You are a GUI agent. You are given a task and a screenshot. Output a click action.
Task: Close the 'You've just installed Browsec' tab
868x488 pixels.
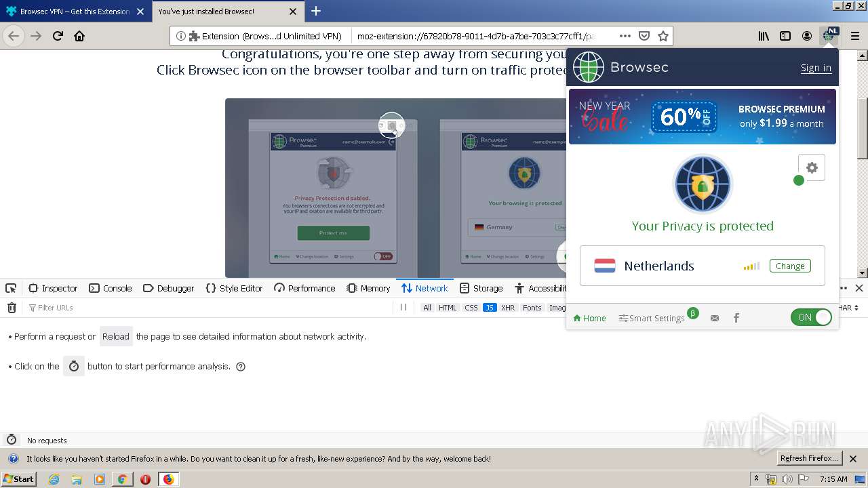pos(293,12)
